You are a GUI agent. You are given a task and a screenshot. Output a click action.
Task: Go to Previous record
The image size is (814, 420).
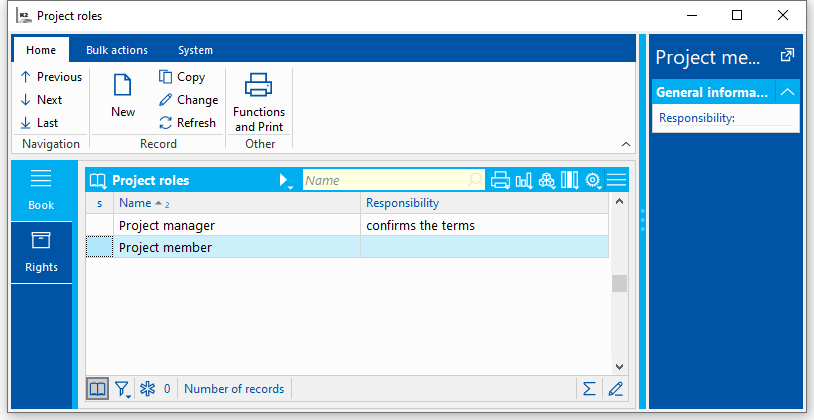pos(51,77)
